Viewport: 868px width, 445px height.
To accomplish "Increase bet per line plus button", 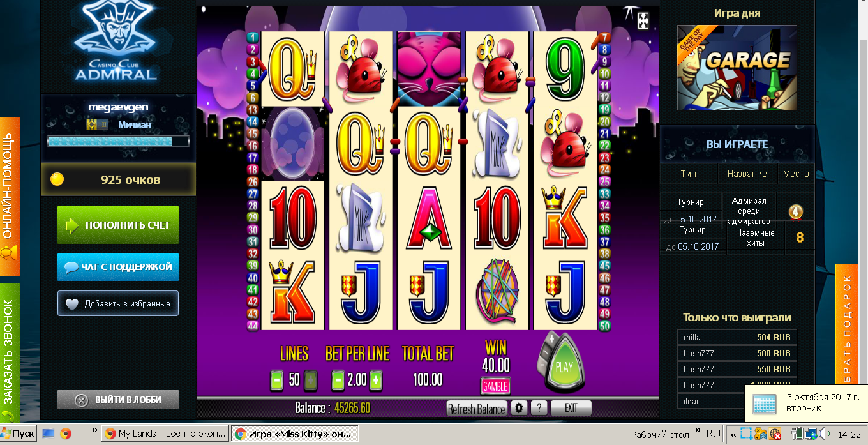I will pos(376,381).
